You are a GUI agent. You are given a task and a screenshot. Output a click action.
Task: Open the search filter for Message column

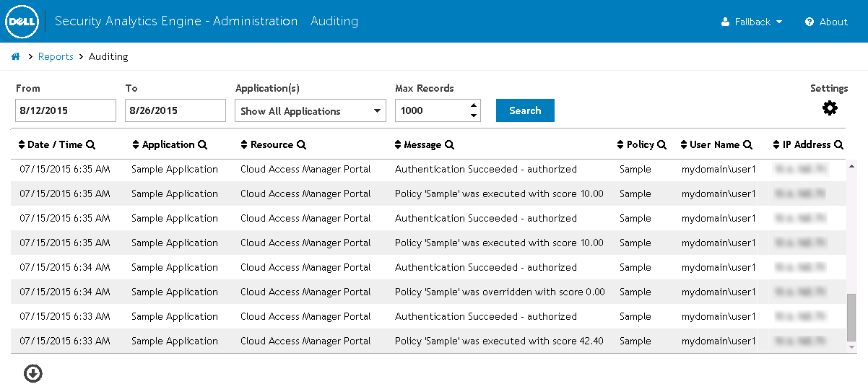(x=449, y=145)
